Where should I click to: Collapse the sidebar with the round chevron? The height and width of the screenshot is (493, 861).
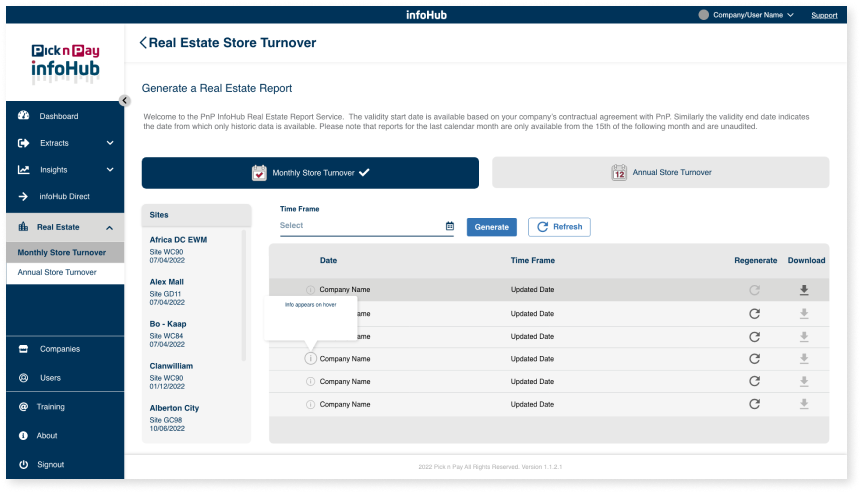click(125, 100)
